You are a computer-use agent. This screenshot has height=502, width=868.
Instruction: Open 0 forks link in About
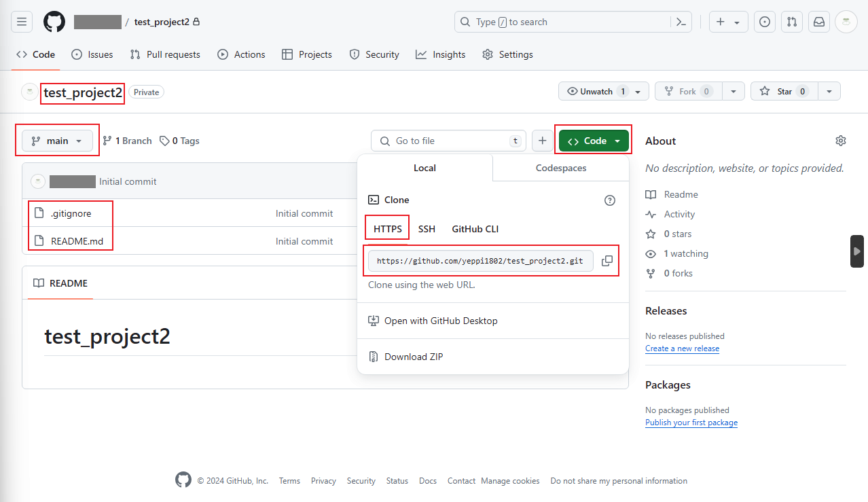click(x=669, y=273)
